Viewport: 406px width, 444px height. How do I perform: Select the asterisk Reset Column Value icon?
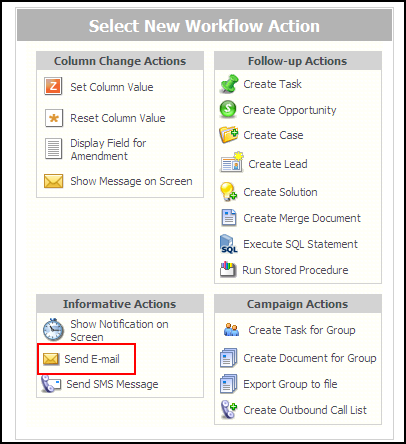pos(54,118)
